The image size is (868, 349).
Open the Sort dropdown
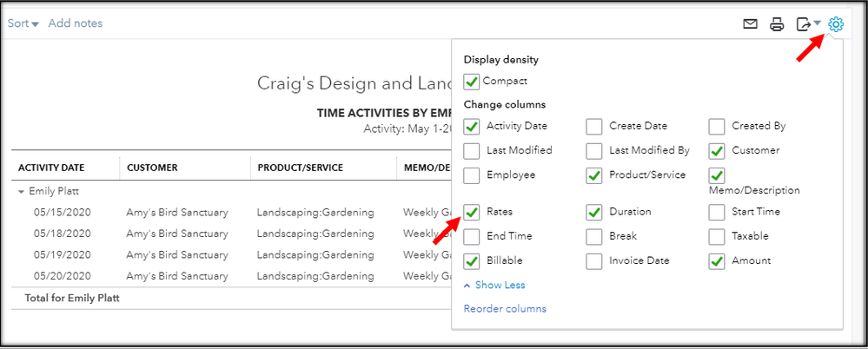(x=23, y=23)
